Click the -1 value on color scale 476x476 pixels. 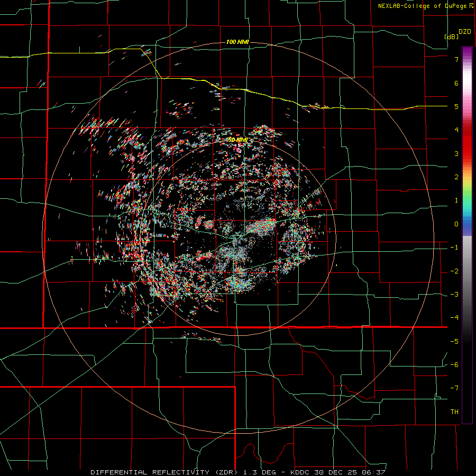click(454, 248)
